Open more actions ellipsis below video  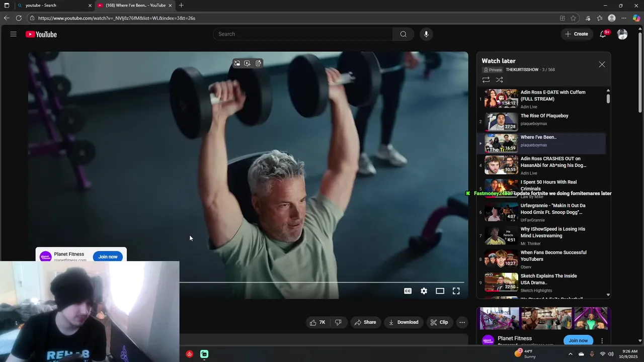tap(462, 322)
